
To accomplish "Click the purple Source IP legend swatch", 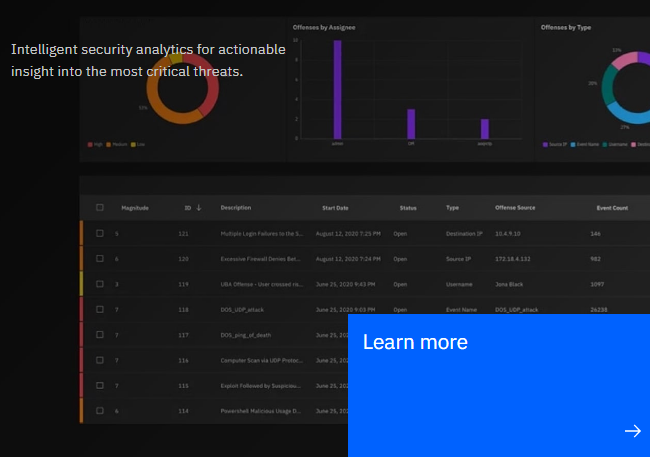I will coord(545,144).
